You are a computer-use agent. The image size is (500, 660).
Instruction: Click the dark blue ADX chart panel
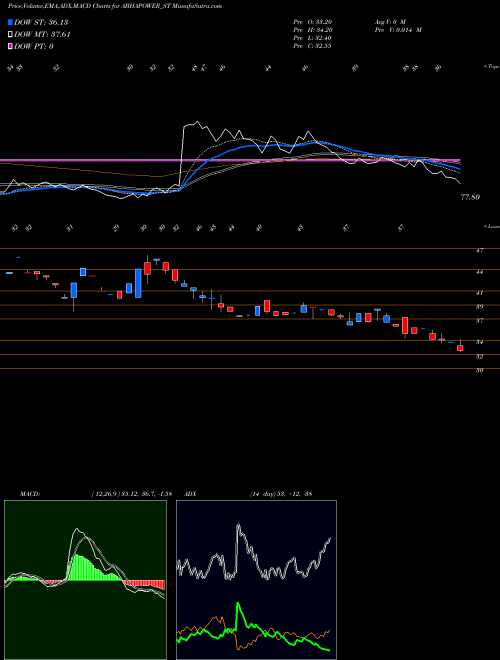click(x=256, y=580)
